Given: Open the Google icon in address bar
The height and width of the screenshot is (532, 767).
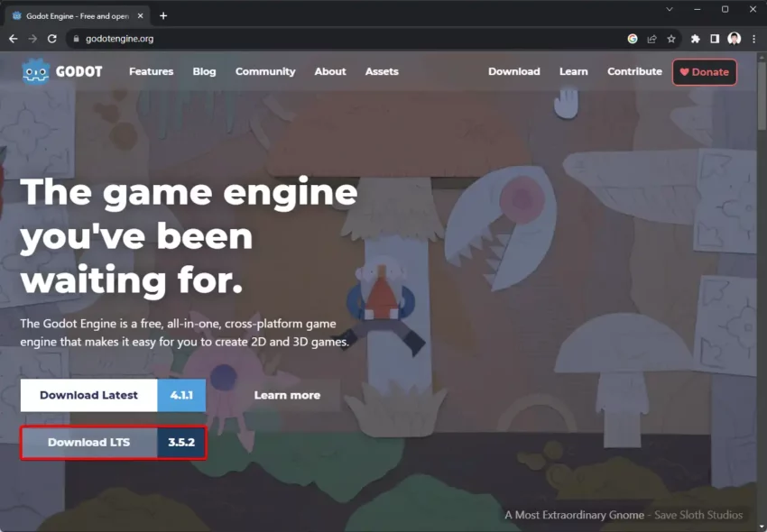Looking at the screenshot, I should [x=633, y=39].
